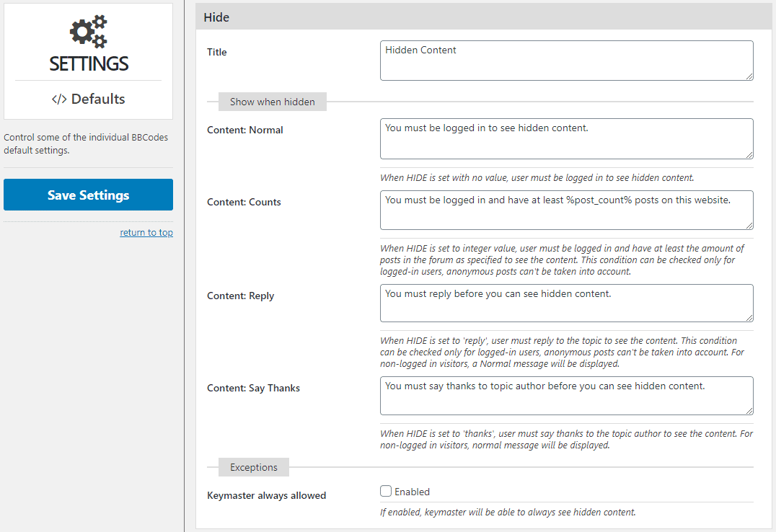Click the Content: Say Thanks resize grip

[x=749, y=411]
